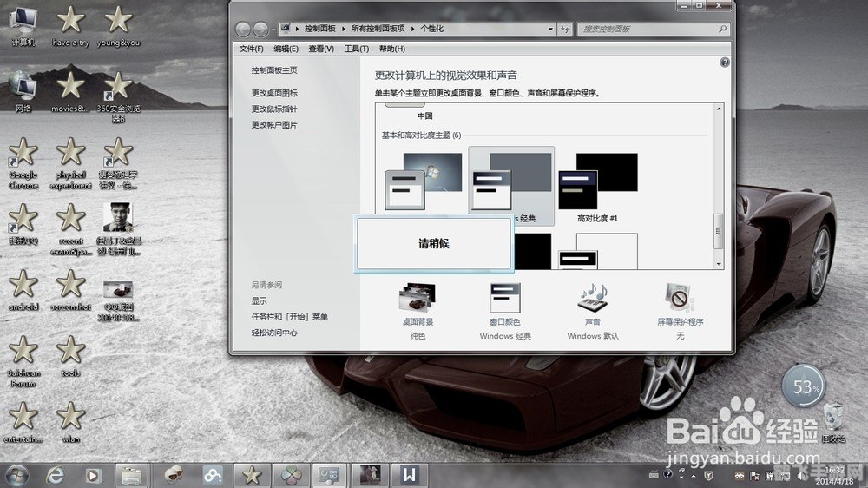Click the theme list scrollbar down arrow
Image resolution: width=868 pixels, height=488 pixels.
pos(718,263)
